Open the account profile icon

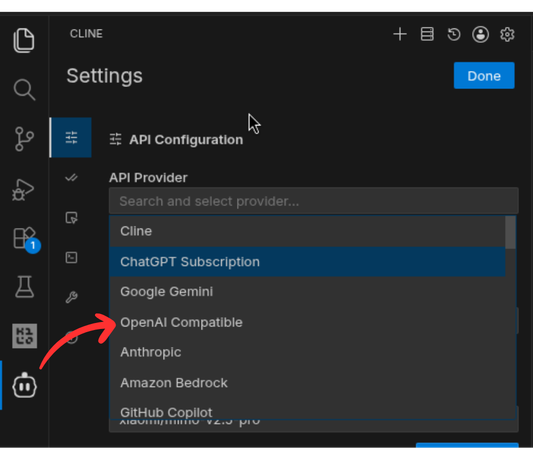pyautogui.click(x=480, y=34)
